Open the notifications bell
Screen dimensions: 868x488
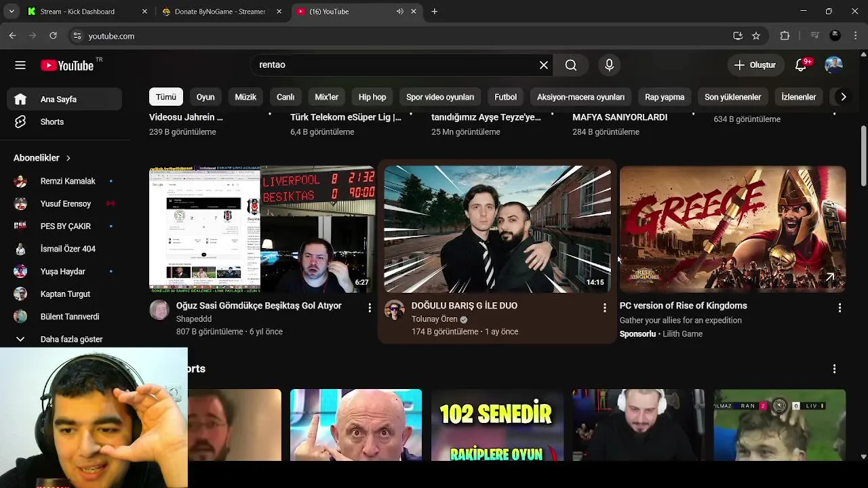[x=801, y=65]
